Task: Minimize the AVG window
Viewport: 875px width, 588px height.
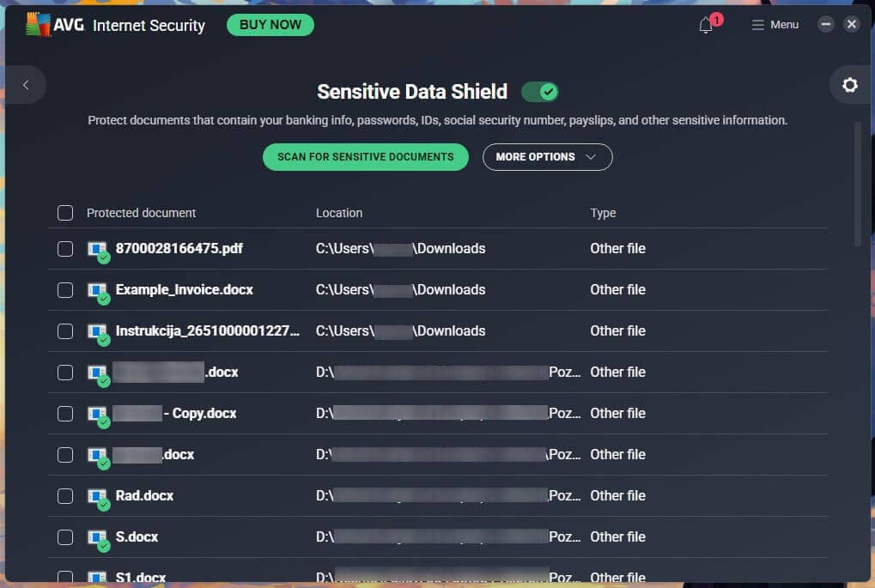Action: click(826, 25)
